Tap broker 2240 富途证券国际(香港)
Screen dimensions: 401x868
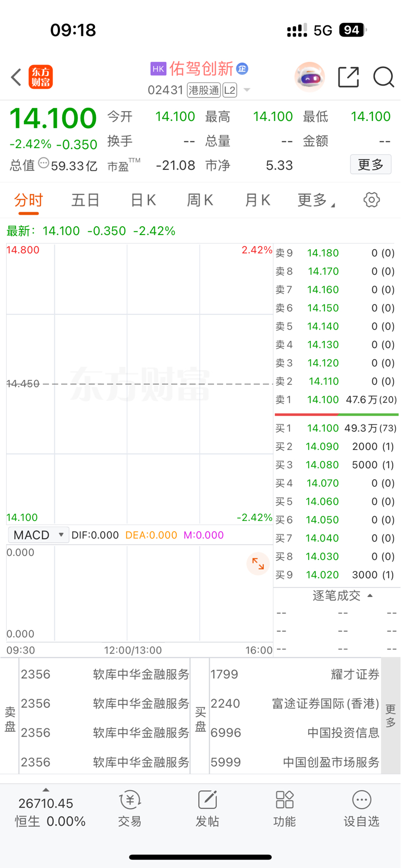coord(295,703)
